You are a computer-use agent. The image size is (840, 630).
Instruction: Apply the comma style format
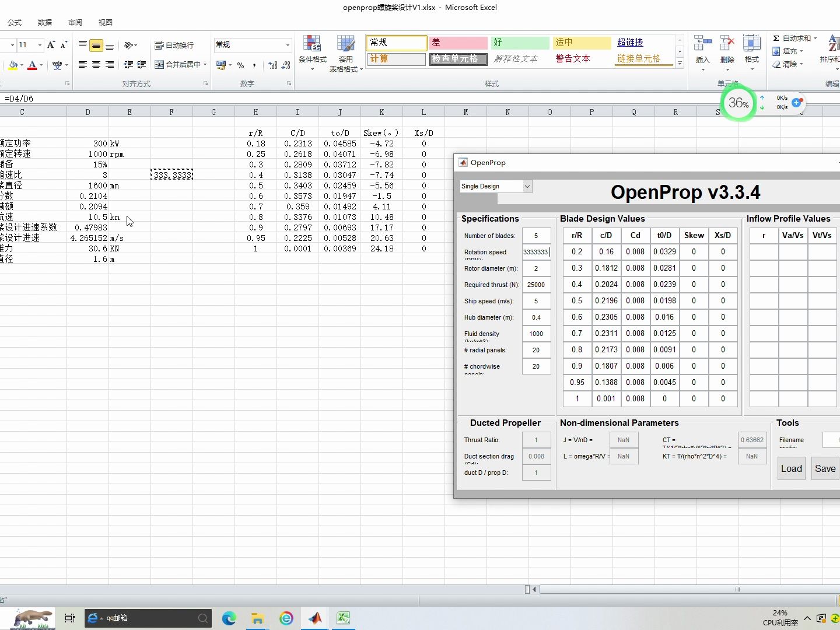254,65
